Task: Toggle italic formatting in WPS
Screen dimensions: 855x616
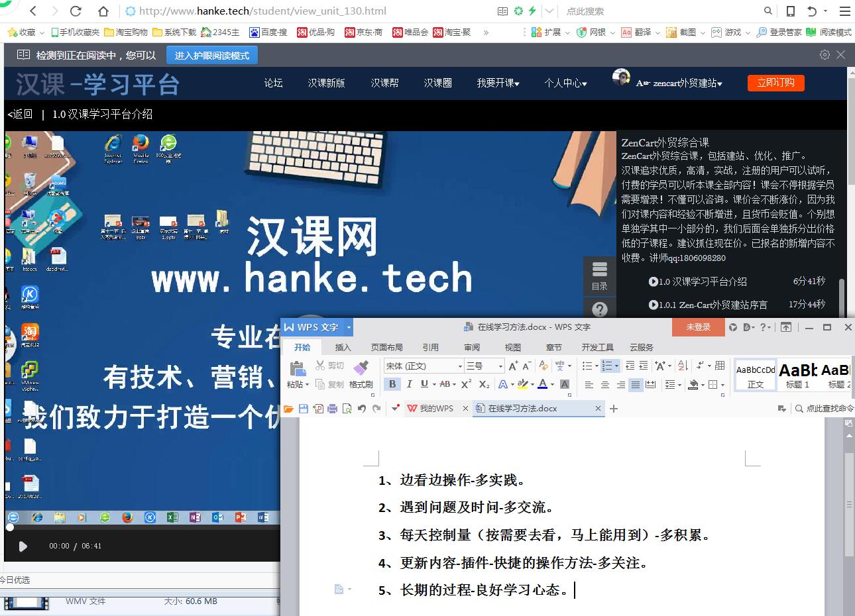Action: pyautogui.click(x=409, y=384)
